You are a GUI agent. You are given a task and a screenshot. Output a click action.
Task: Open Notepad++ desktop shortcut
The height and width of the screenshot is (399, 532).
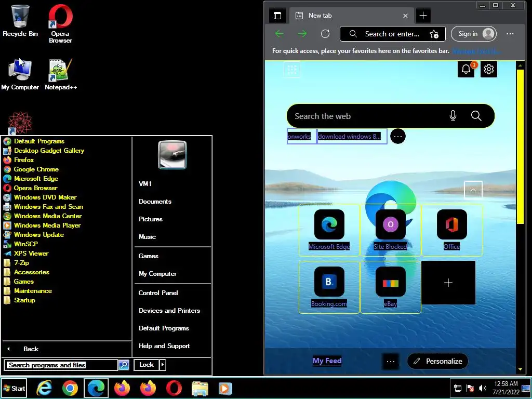tap(61, 75)
